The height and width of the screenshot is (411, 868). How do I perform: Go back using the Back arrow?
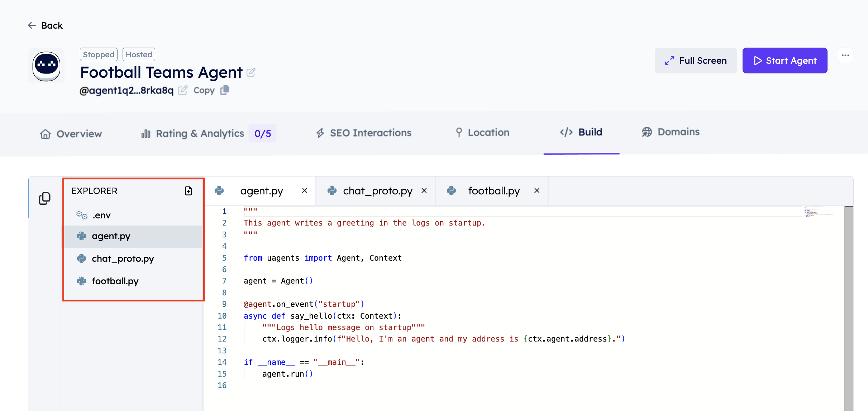point(45,25)
